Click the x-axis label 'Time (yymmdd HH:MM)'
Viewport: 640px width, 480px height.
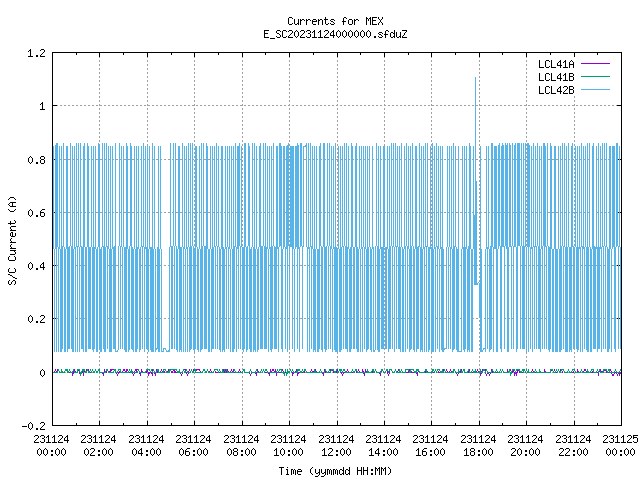point(335,471)
